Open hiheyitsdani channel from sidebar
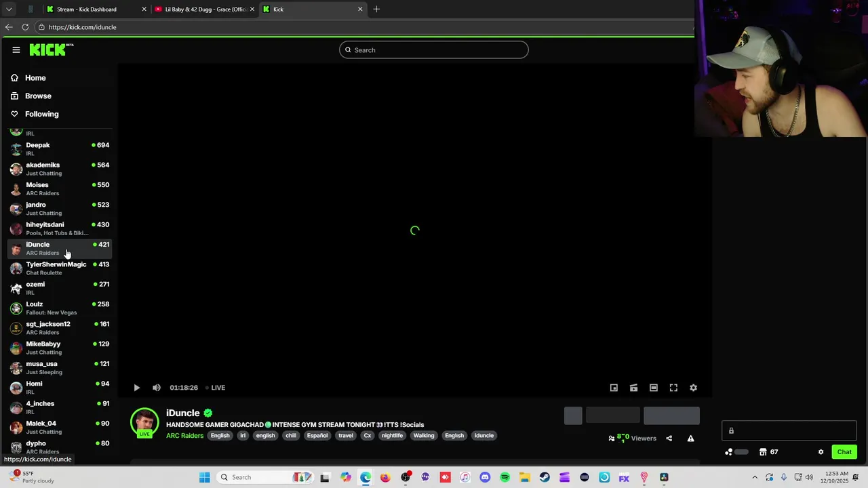Viewport: 868px width, 488px height. pyautogui.click(x=60, y=228)
